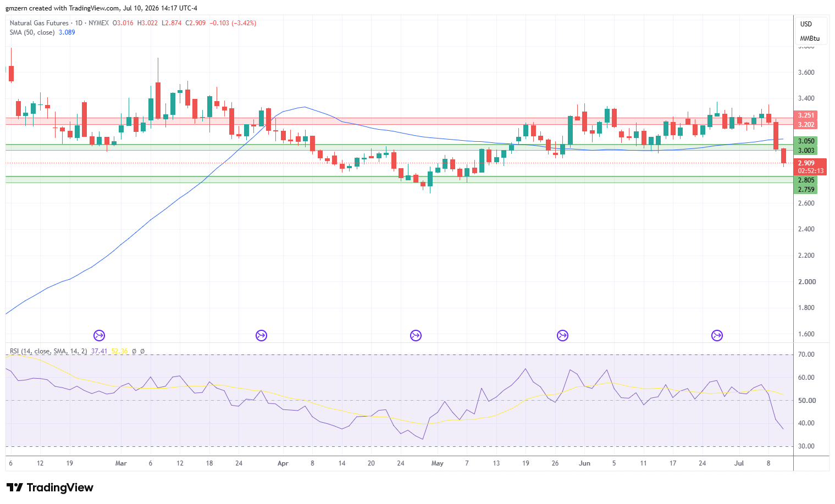The height and width of the screenshot is (504, 835).
Task: Select the current price label "2.909"
Action: tap(806, 163)
